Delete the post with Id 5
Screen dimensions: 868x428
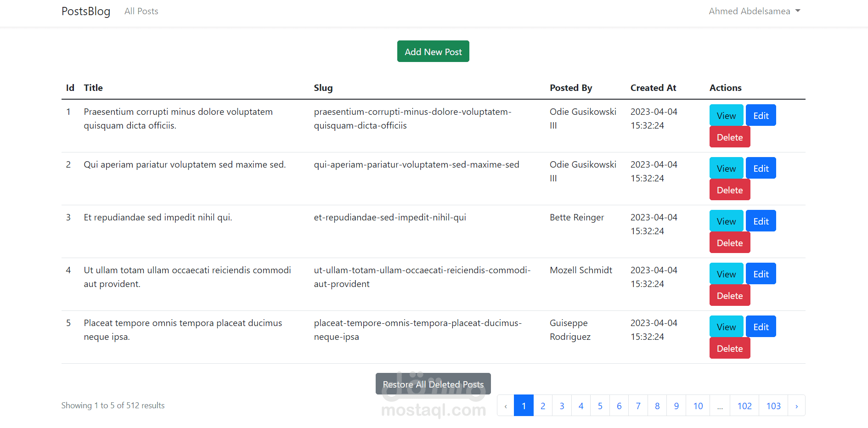coord(729,348)
